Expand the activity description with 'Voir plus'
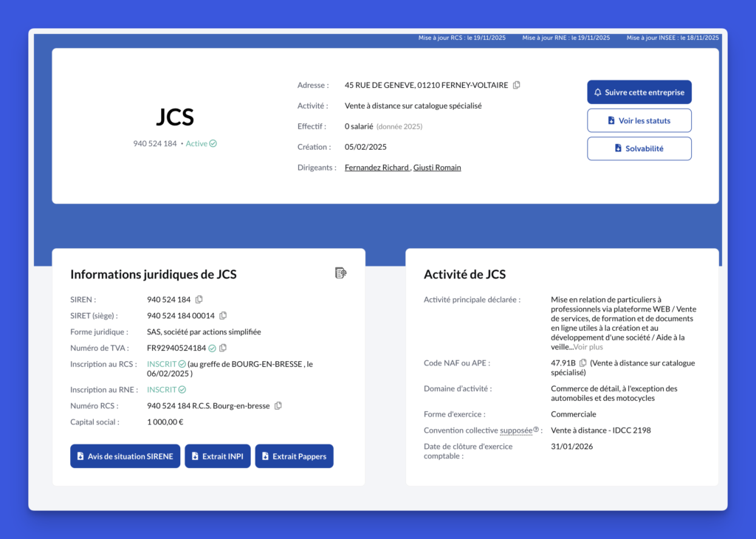The width and height of the screenshot is (756, 539). (x=588, y=346)
